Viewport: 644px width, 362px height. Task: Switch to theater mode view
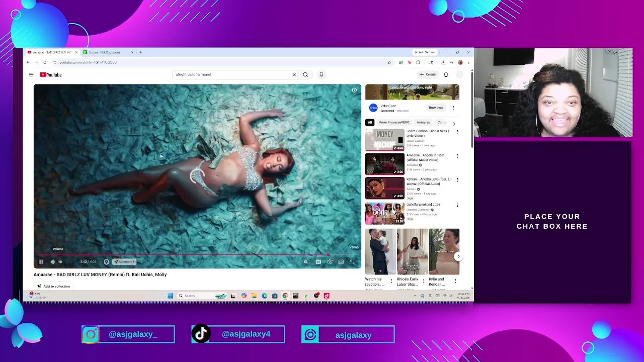[341, 262]
